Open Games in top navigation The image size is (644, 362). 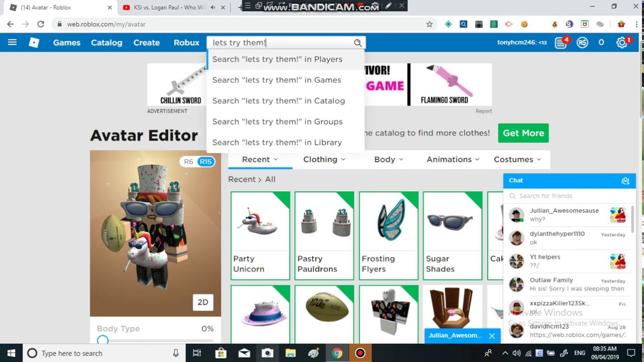pos(67,43)
